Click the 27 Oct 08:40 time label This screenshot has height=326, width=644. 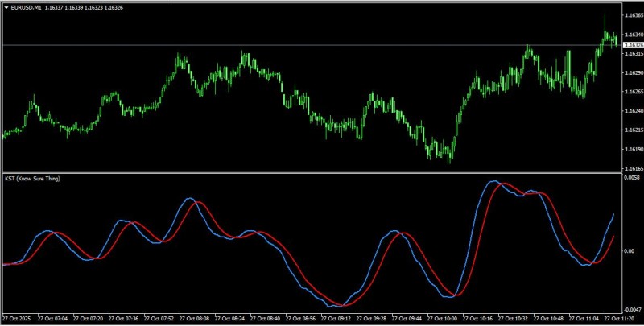point(265,319)
